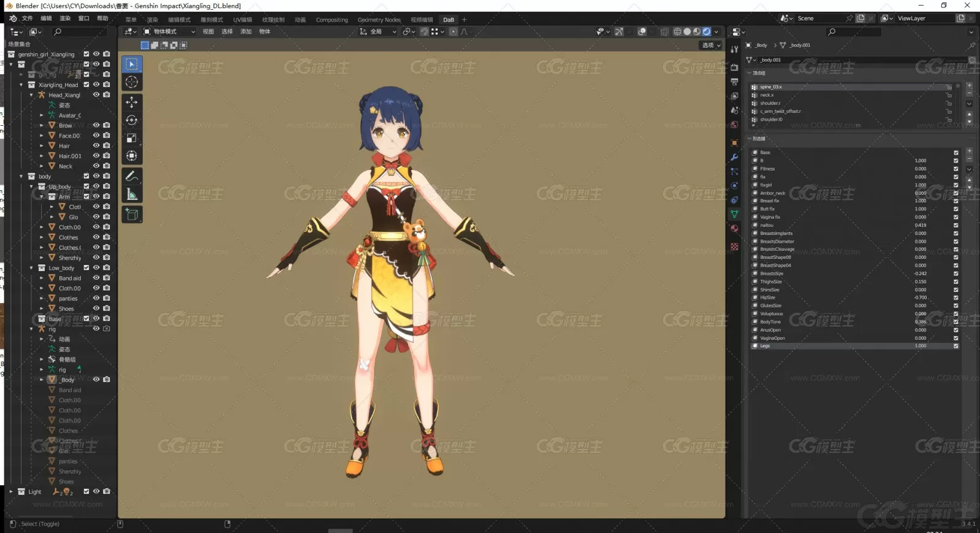Click the outliner search field
Image resolution: width=980 pixels, height=533 pixels.
80,32
